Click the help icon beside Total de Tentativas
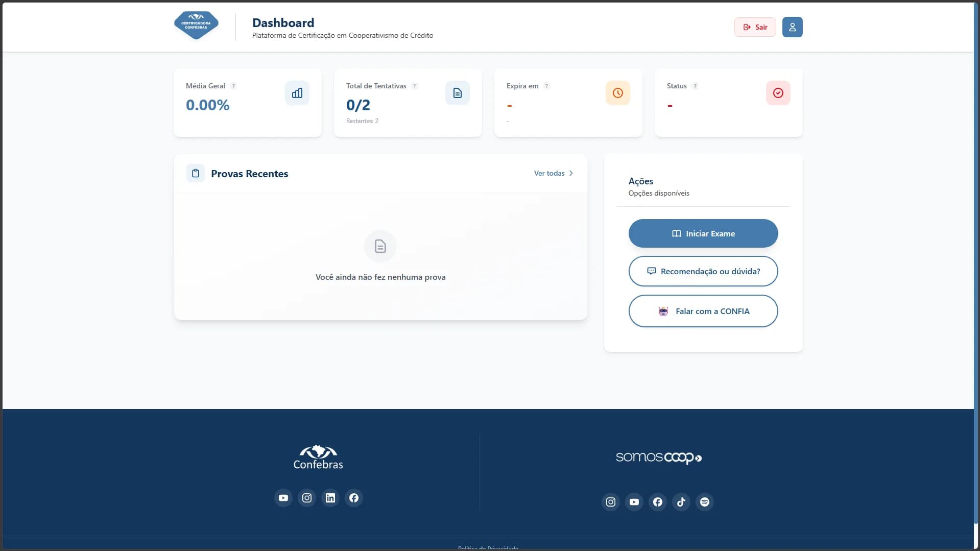This screenshot has width=980, height=551. click(415, 86)
